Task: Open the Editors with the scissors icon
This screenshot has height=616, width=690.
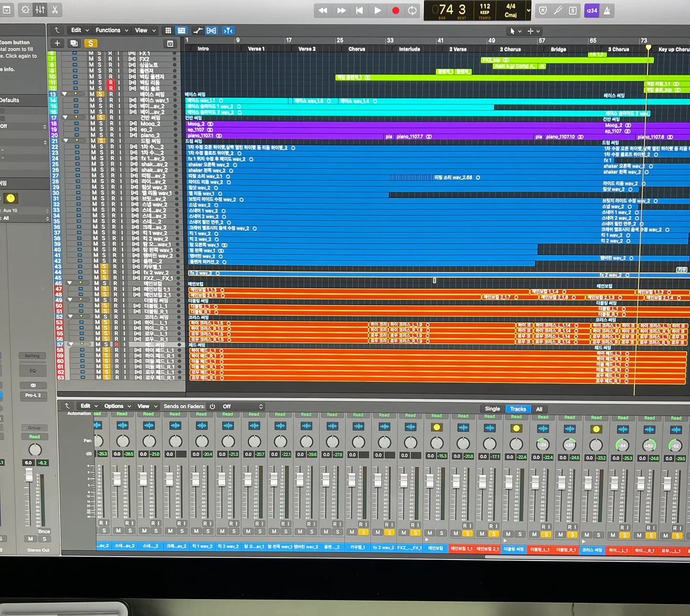Action: (55, 10)
